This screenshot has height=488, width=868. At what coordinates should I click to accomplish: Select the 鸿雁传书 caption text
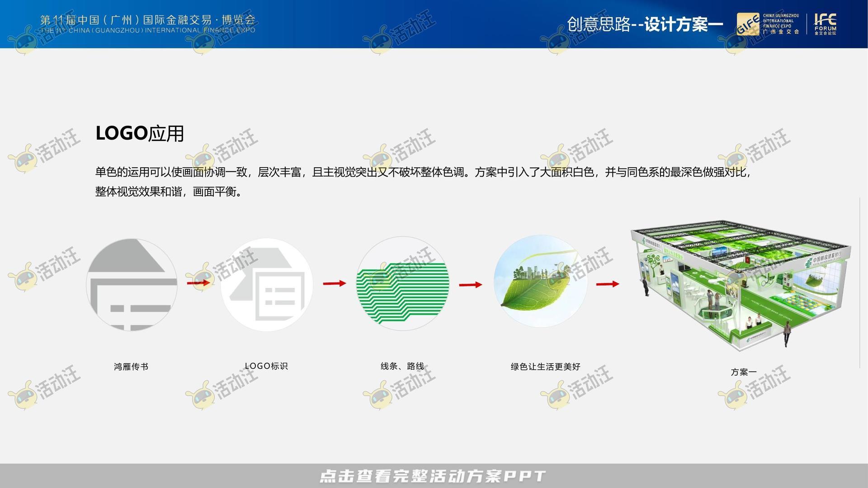click(x=131, y=366)
